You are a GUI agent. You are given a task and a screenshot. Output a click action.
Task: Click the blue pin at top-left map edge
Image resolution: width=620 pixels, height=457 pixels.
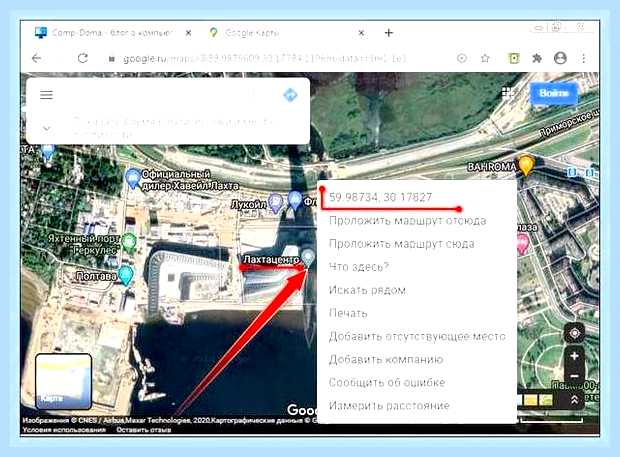click(x=48, y=153)
